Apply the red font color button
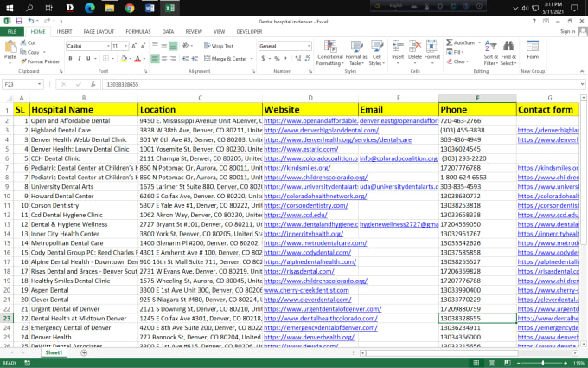Image resolution: width=588 pixels, height=368 pixels. point(137,59)
